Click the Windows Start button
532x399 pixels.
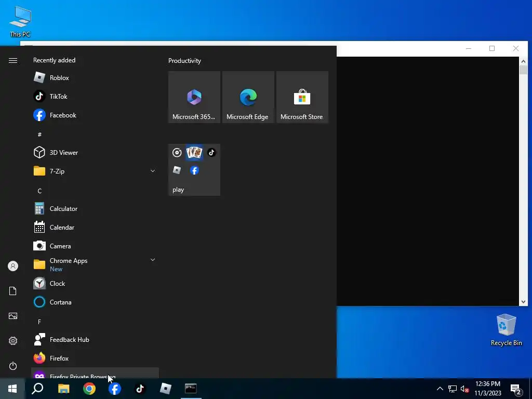(12, 389)
